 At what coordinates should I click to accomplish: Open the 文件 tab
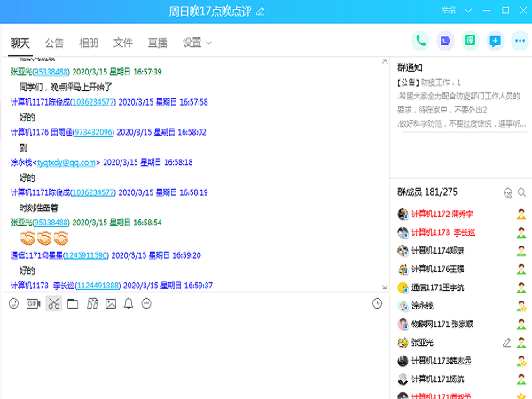click(x=123, y=43)
